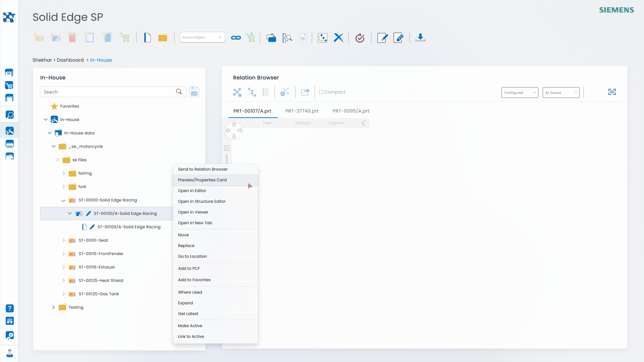This screenshot has width=644, height=362.
Task: Open the settings gear sidebar icon
Action: point(10,335)
